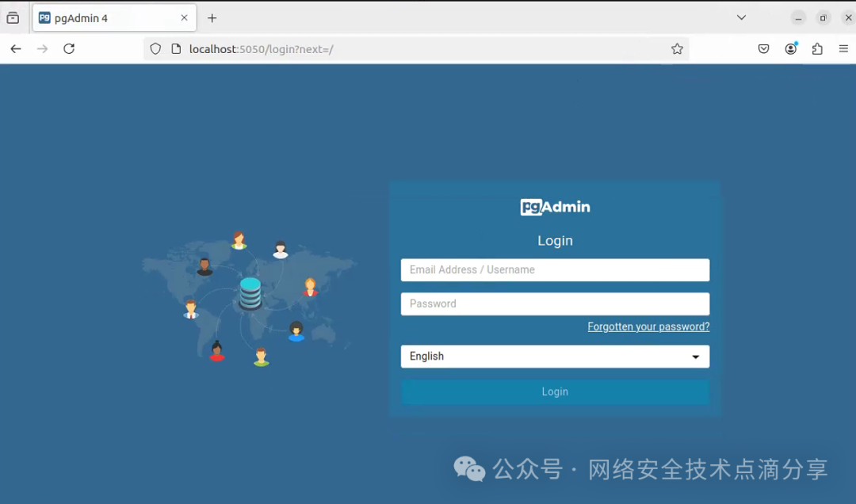Viewport: 856px width, 504px height.
Task: Expand the English language dropdown
Action: click(x=555, y=356)
